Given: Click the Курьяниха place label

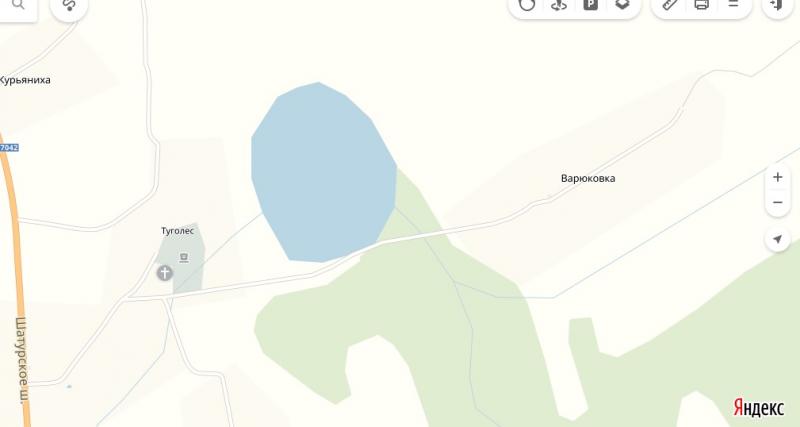Looking at the screenshot, I should pyautogui.click(x=25, y=80).
